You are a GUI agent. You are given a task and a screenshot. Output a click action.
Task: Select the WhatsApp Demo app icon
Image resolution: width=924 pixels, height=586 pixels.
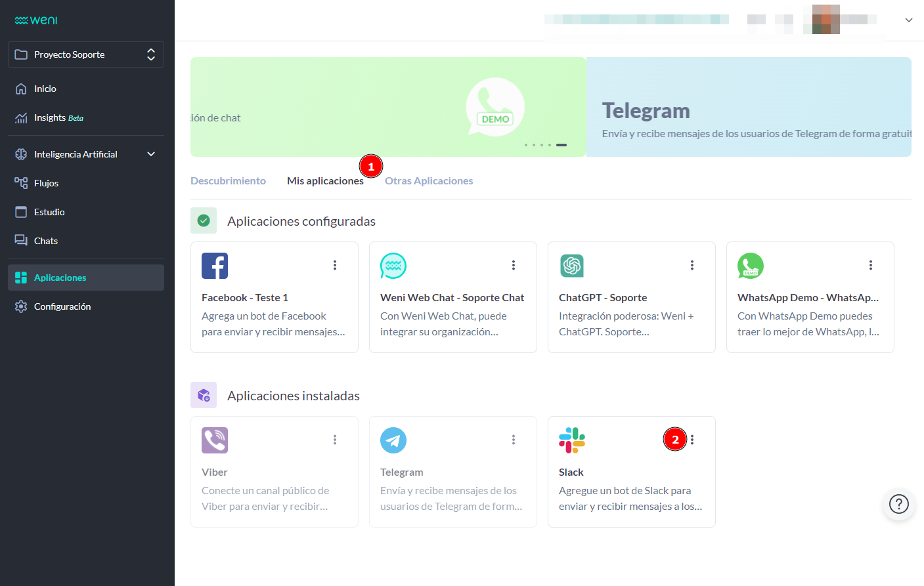(x=750, y=265)
